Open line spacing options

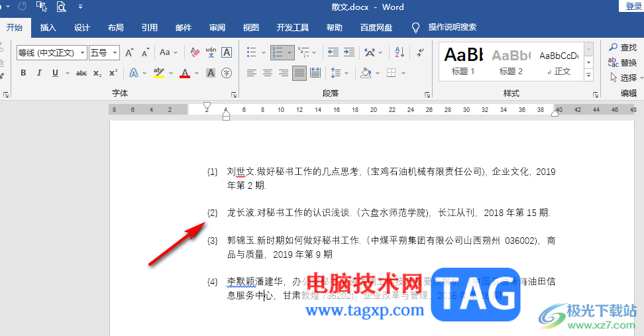335,73
